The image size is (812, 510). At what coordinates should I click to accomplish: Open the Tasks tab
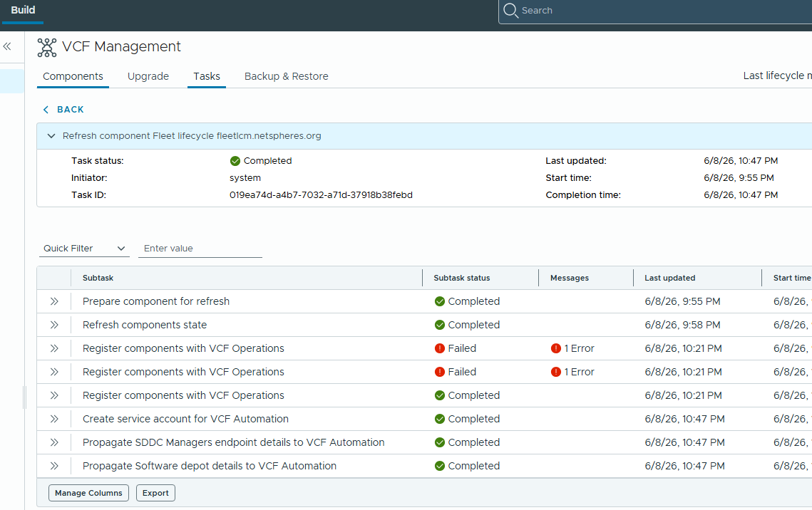click(207, 76)
